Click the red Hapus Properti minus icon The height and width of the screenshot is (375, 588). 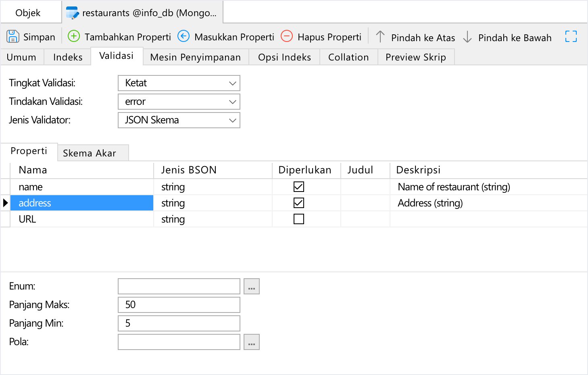pyautogui.click(x=287, y=36)
